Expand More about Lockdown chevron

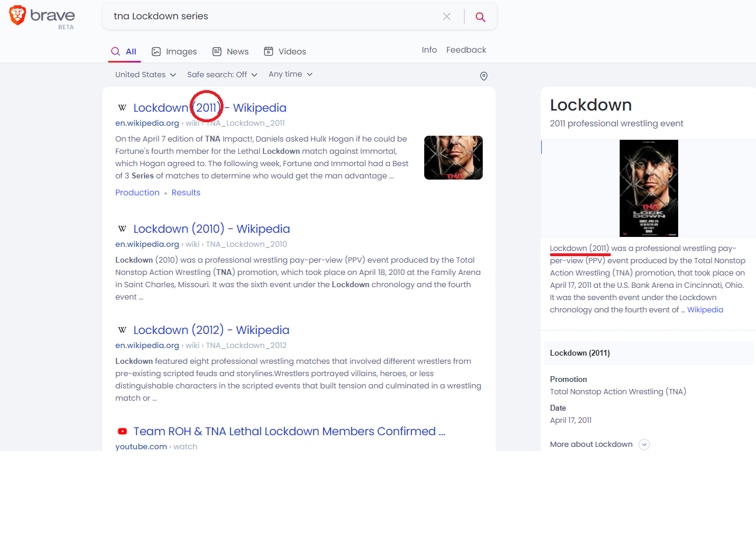644,445
